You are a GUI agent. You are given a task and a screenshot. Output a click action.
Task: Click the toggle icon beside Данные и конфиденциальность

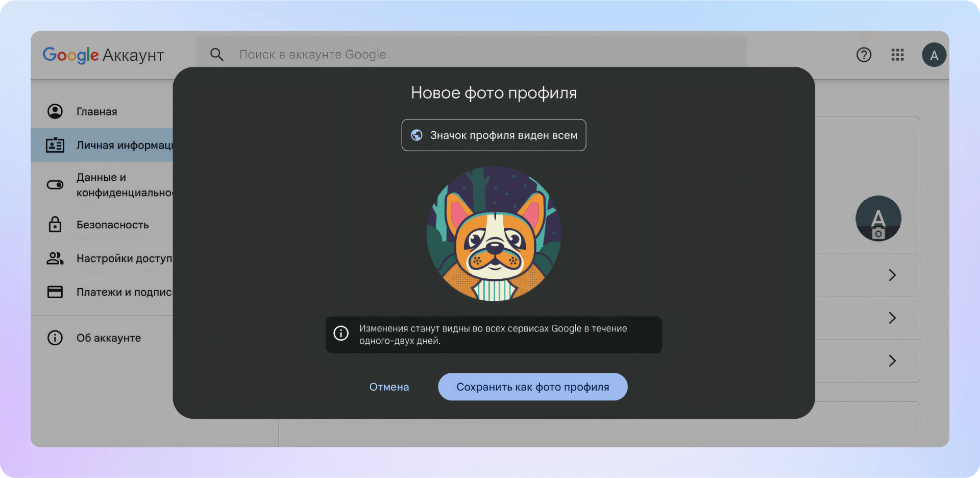point(55,185)
